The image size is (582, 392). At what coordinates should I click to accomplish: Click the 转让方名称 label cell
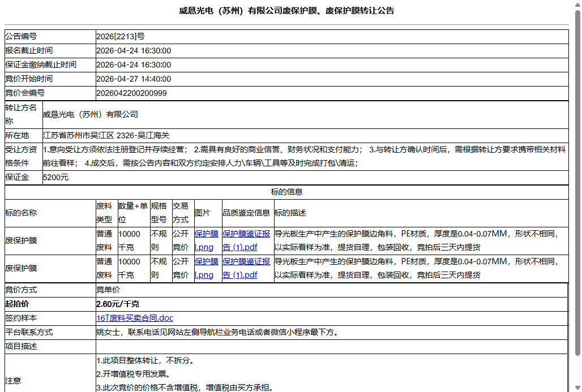pos(23,115)
